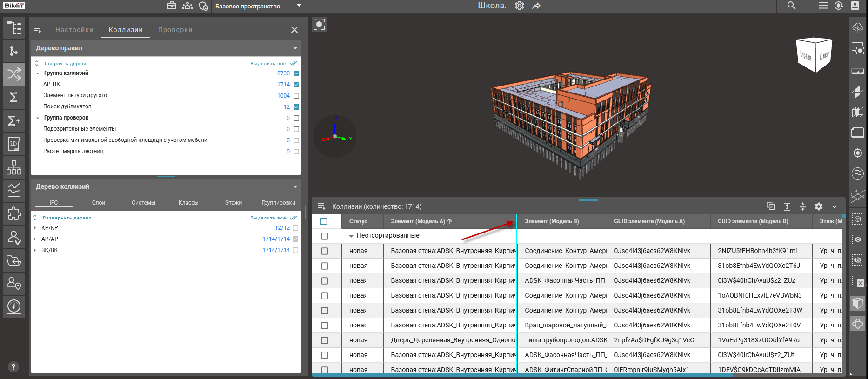Click the share arrow icon next to Школа

click(536, 6)
